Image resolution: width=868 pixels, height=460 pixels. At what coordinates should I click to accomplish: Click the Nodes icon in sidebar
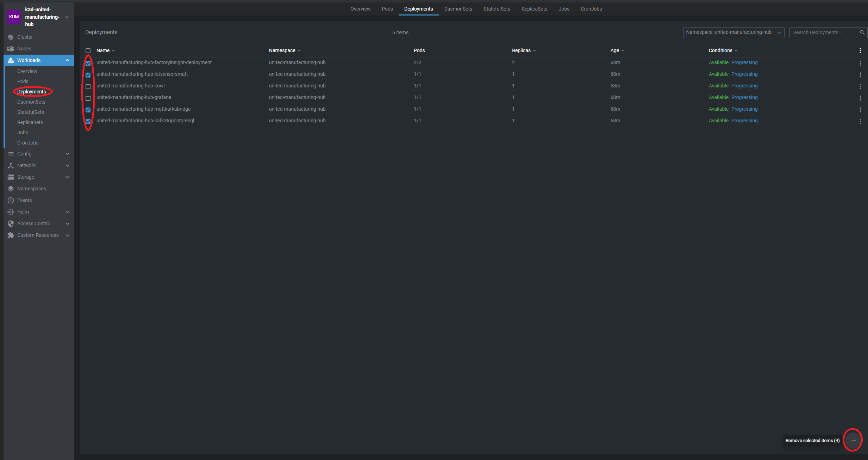[11, 49]
